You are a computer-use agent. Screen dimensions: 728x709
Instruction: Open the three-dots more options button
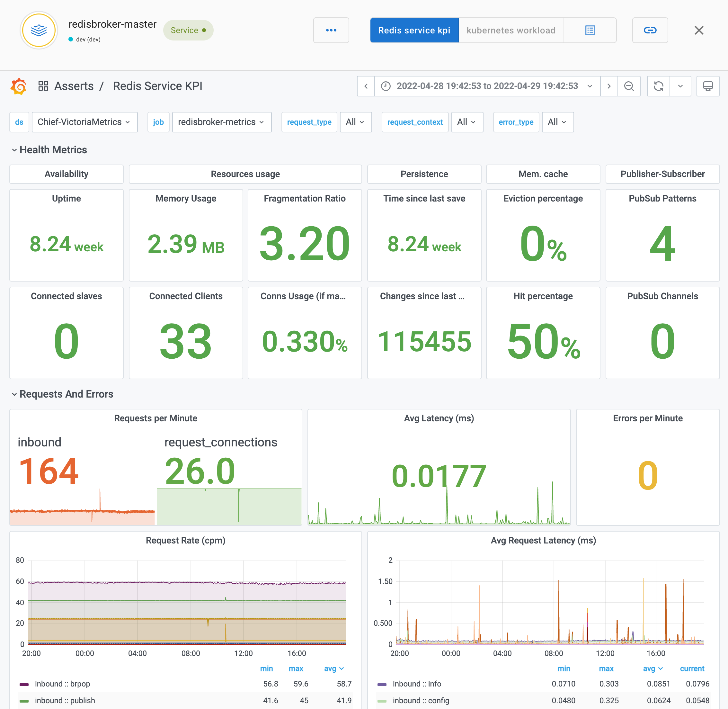[331, 30]
